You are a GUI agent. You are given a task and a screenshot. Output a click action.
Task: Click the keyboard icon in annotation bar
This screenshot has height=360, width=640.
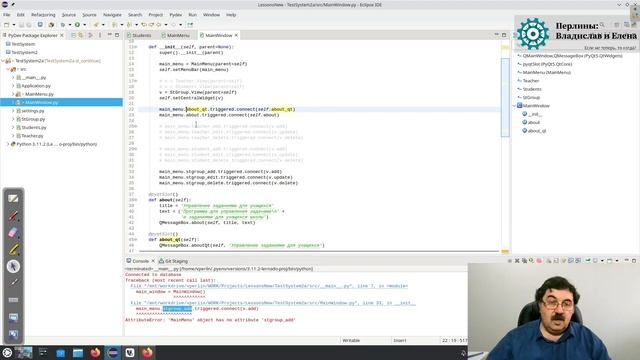13,300
